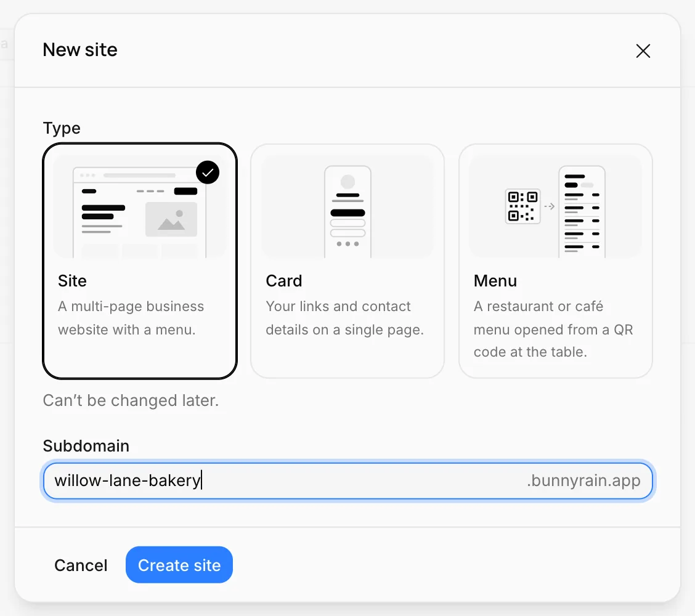Click the "Can't be changed later." note

pos(131,400)
